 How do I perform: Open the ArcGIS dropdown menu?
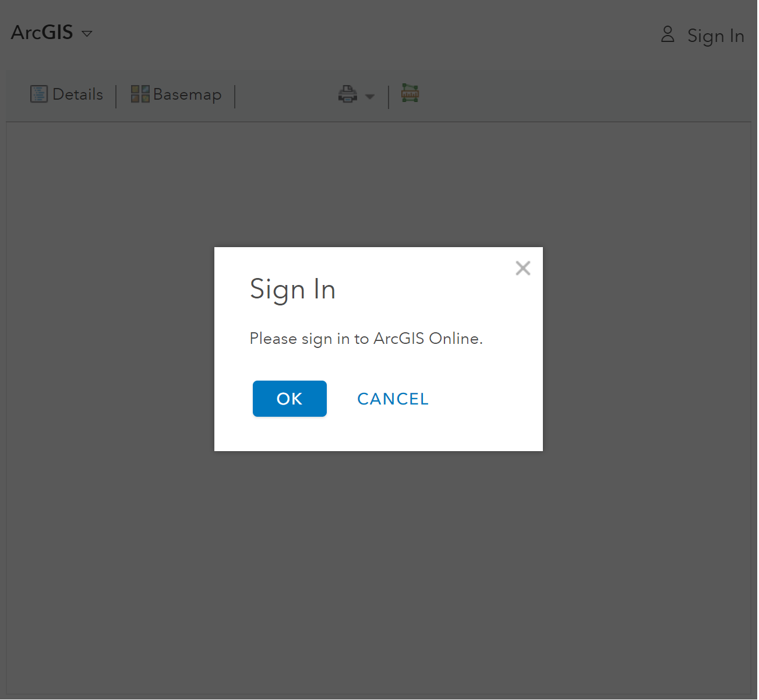(52, 33)
